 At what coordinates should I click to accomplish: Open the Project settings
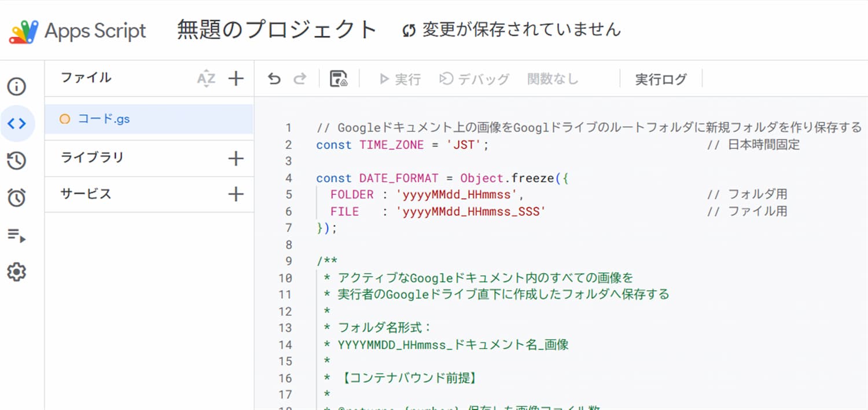point(17,272)
